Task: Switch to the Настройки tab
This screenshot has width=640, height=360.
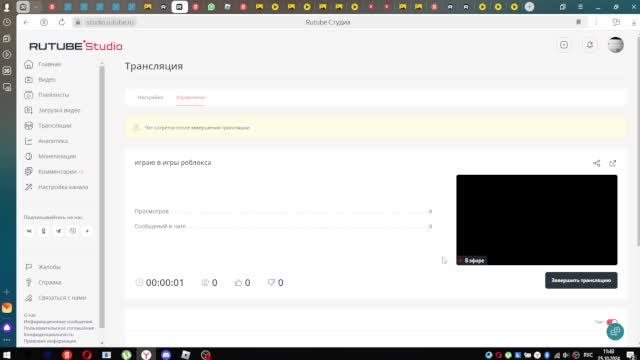Action: pyautogui.click(x=150, y=98)
